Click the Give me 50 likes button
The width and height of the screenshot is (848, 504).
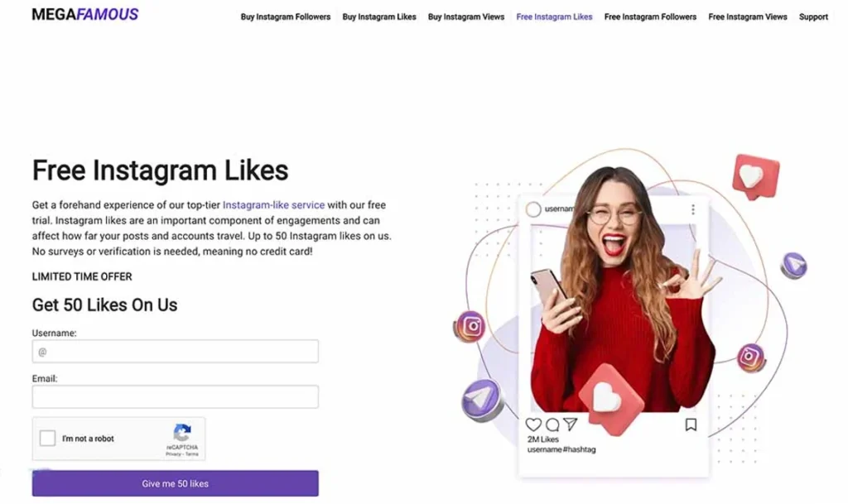(x=176, y=483)
